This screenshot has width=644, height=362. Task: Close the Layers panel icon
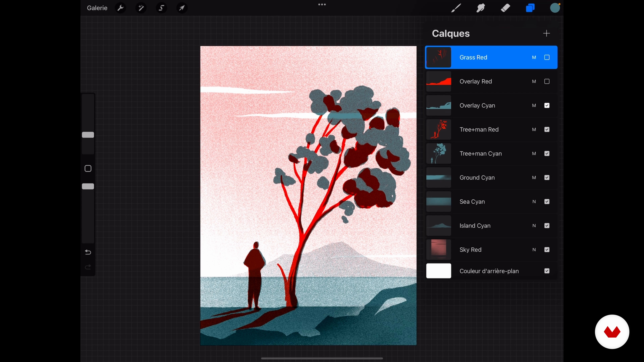point(530,8)
